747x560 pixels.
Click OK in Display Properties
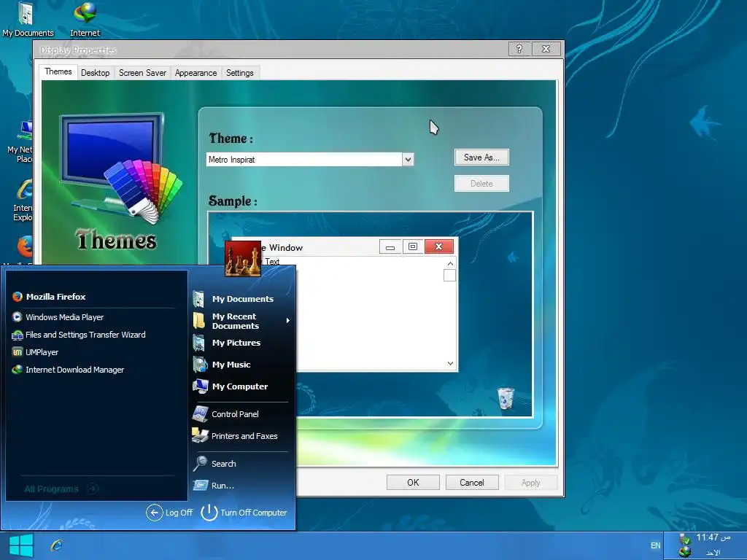[x=413, y=483]
